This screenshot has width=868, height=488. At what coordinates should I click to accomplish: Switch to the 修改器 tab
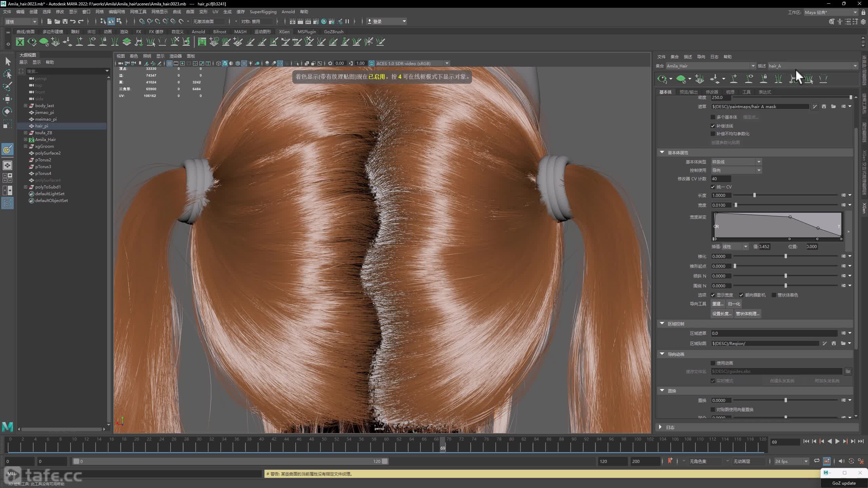coord(712,92)
